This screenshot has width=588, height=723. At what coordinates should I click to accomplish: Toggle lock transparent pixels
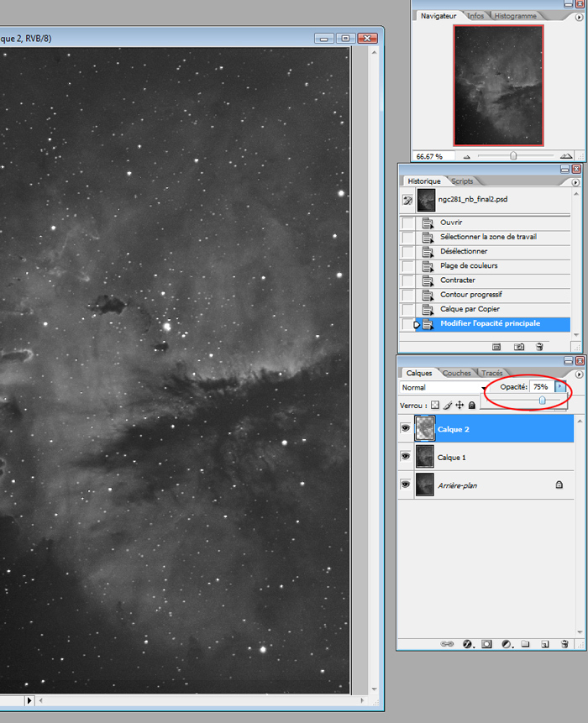pos(435,406)
